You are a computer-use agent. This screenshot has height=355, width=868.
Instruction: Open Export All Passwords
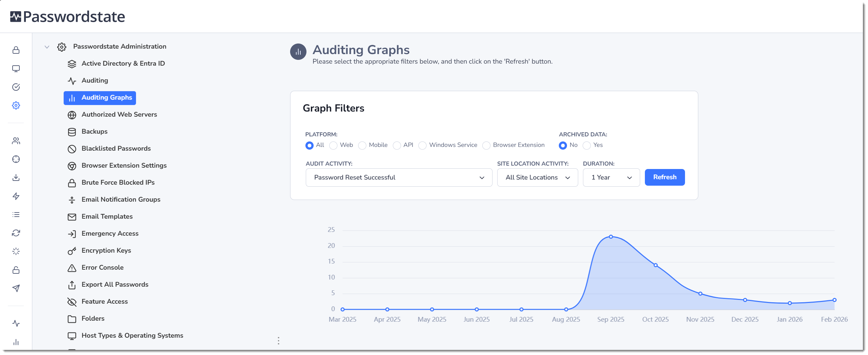115,285
